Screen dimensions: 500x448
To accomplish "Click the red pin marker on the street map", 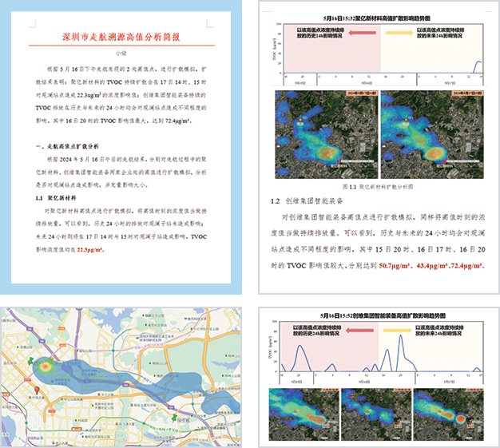I will (37, 391).
